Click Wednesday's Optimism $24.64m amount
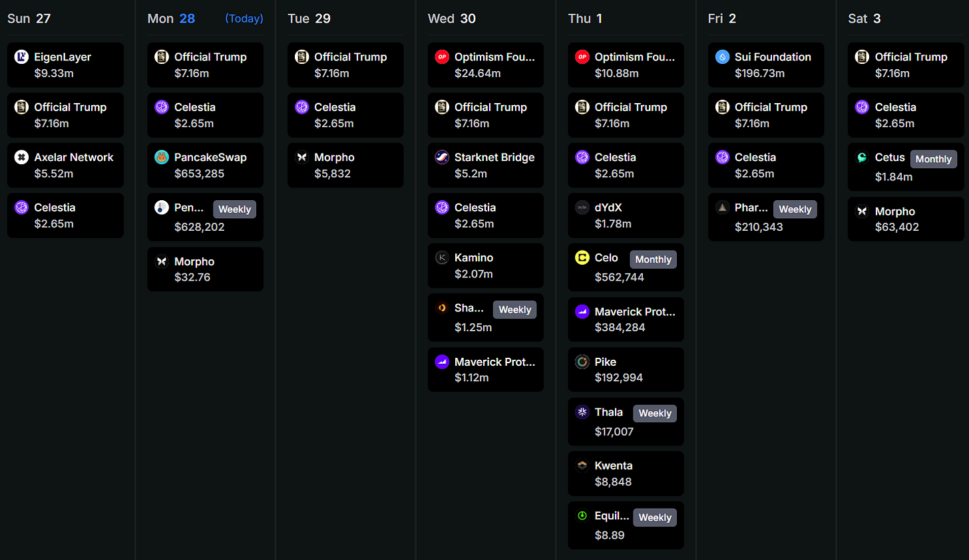969x560 pixels. [478, 73]
